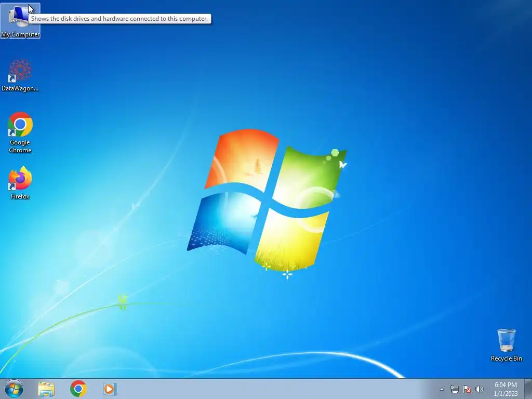Open the Action Center flag icon
This screenshot has width=532, height=399.
467,389
